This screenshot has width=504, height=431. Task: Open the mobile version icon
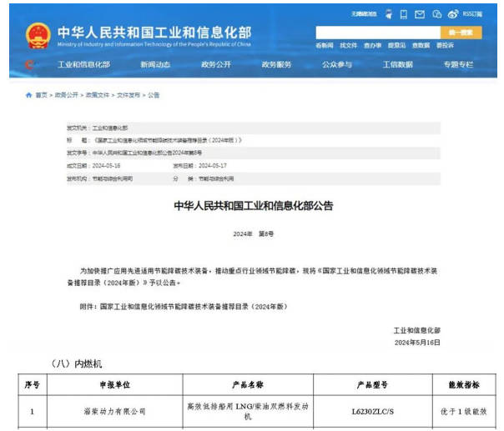coord(404,14)
